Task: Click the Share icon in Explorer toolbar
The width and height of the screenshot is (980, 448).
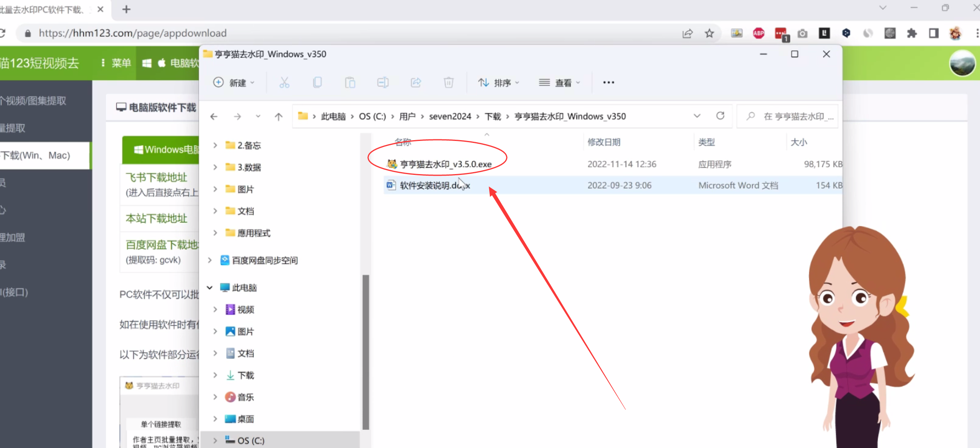Action: pyautogui.click(x=416, y=83)
